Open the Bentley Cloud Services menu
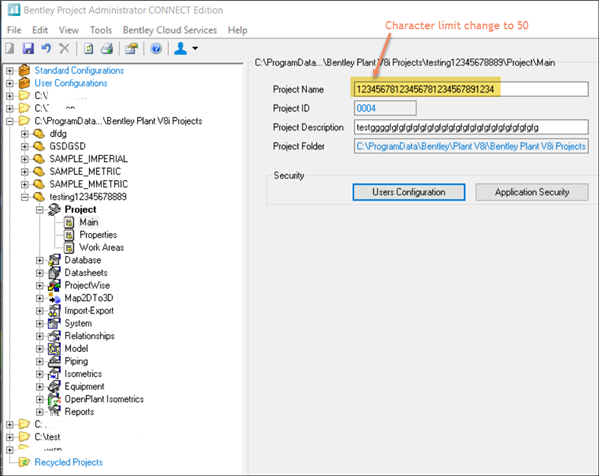 pyautogui.click(x=170, y=30)
